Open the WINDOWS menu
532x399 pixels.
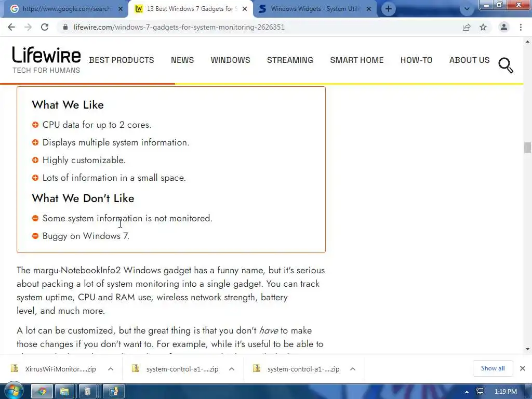[x=230, y=60]
